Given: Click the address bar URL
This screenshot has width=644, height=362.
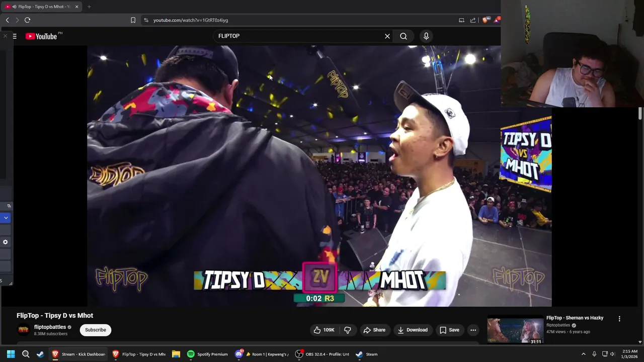Looking at the screenshot, I should (x=191, y=20).
